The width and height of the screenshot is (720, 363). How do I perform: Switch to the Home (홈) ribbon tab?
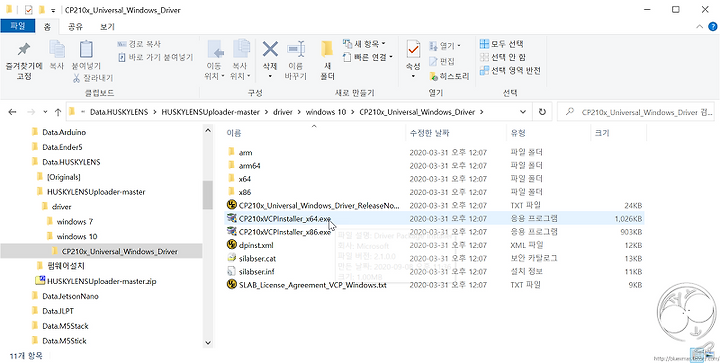pyautogui.click(x=47, y=27)
